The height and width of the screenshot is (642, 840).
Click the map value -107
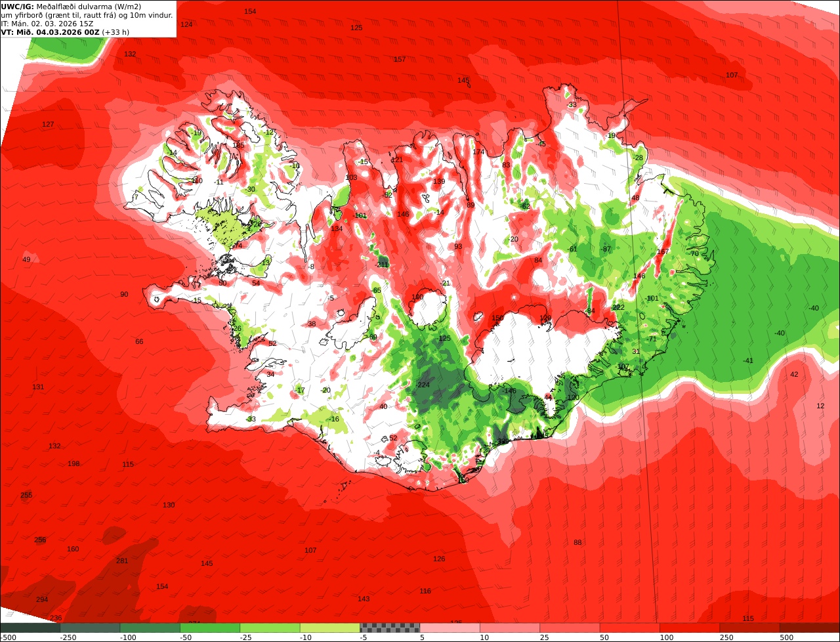[x=621, y=366]
